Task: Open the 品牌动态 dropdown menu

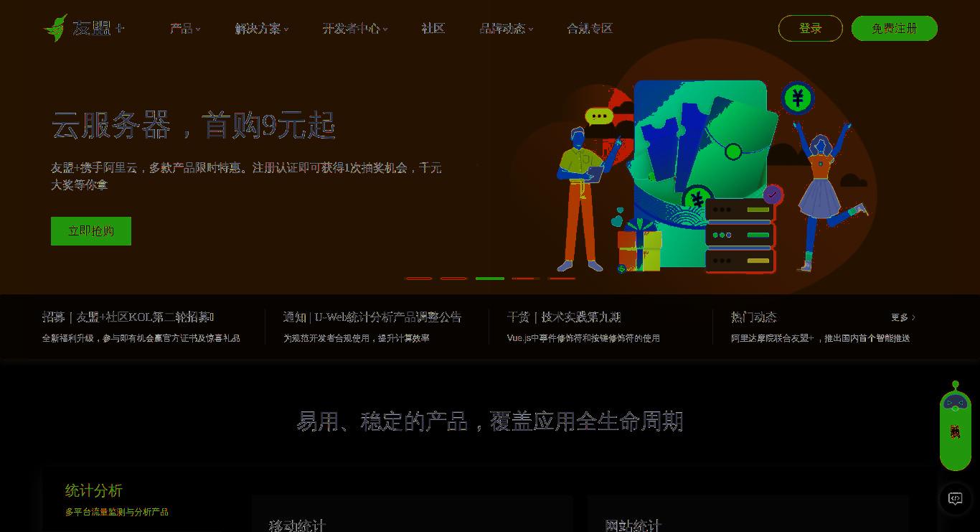Action: [x=507, y=29]
